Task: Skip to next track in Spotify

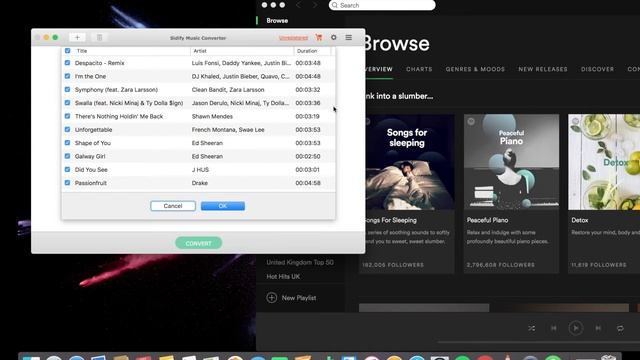Action: tap(598, 328)
